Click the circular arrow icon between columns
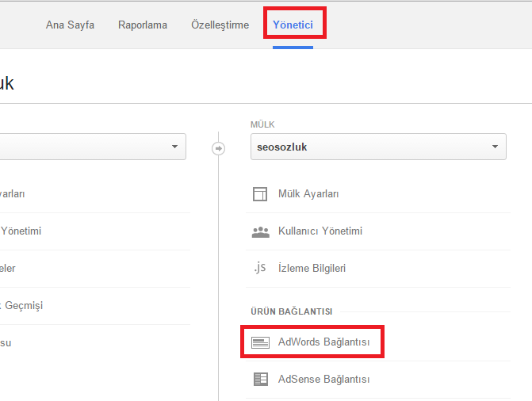This screenshot has width=532, height=401. (x=219, y=148)
